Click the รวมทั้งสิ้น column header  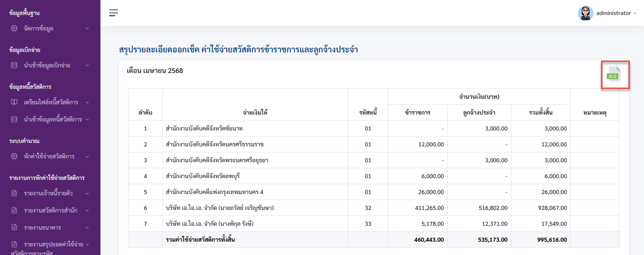(541, 112)
